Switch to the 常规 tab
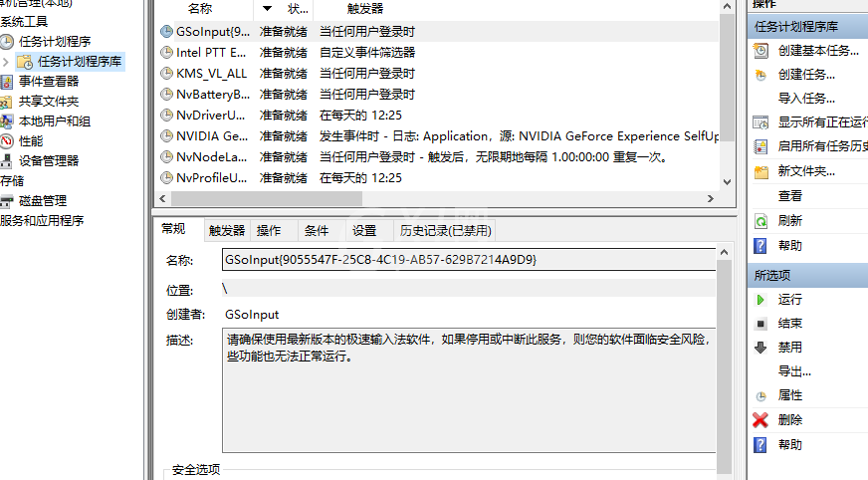 [x=174, y=229]
